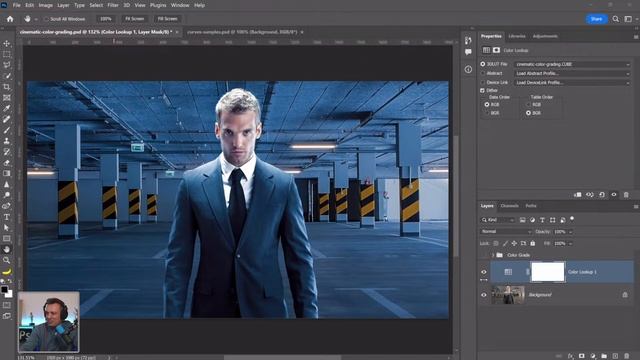The height and width of the screenshot is (360, 640).
Task: Delete the adjustment layer from Properties
Action: [x=626, y=195]
